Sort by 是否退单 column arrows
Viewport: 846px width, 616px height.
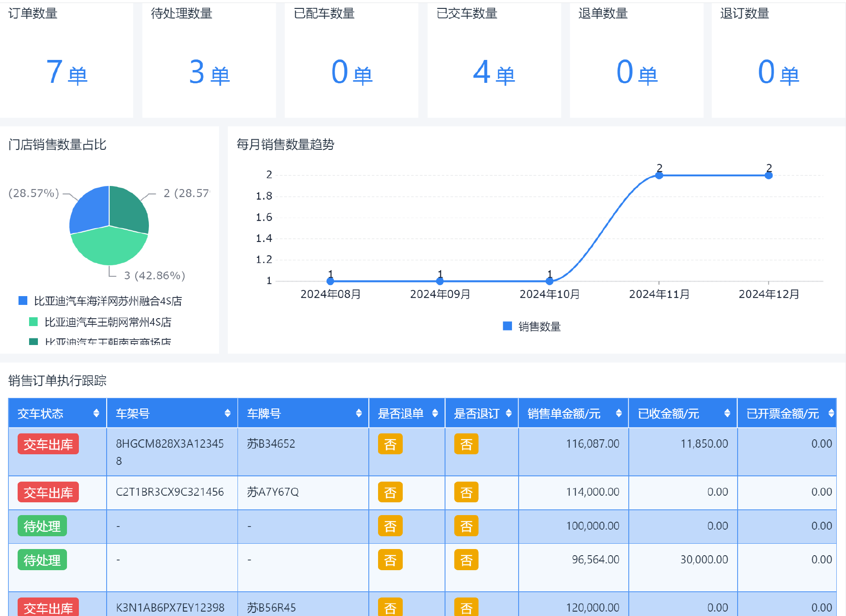pyautogui.click(x=435, y=413)
